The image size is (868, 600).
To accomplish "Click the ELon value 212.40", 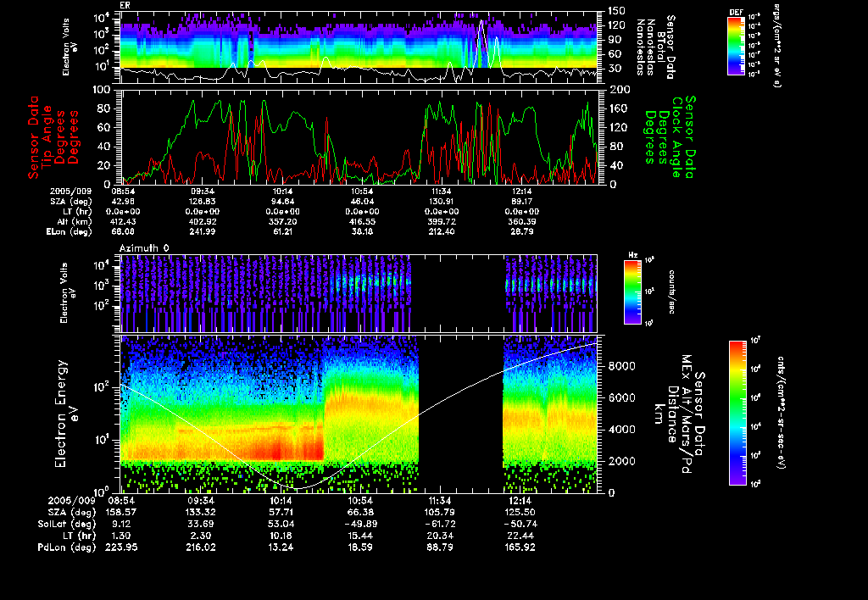I will click(x=441, y=232).
